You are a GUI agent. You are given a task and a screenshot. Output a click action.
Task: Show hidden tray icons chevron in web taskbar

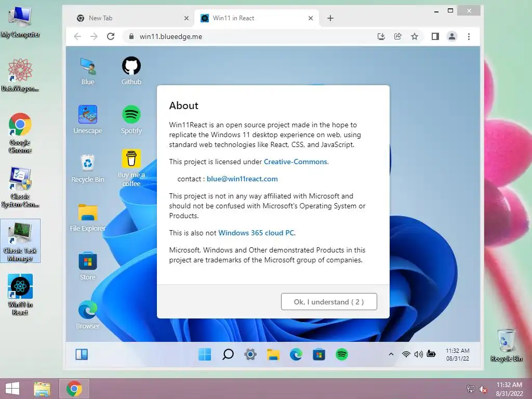click(x=391, y=354)
